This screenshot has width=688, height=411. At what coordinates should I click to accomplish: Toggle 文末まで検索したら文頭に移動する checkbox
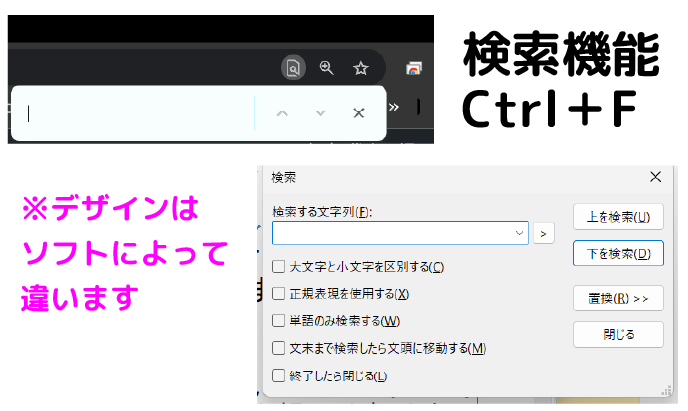[279, 348]
